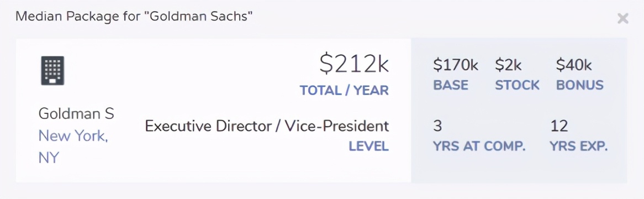The image size is (644, 199).
Task: Click the YRS EXP. label
Action: [x=579, y=146]
